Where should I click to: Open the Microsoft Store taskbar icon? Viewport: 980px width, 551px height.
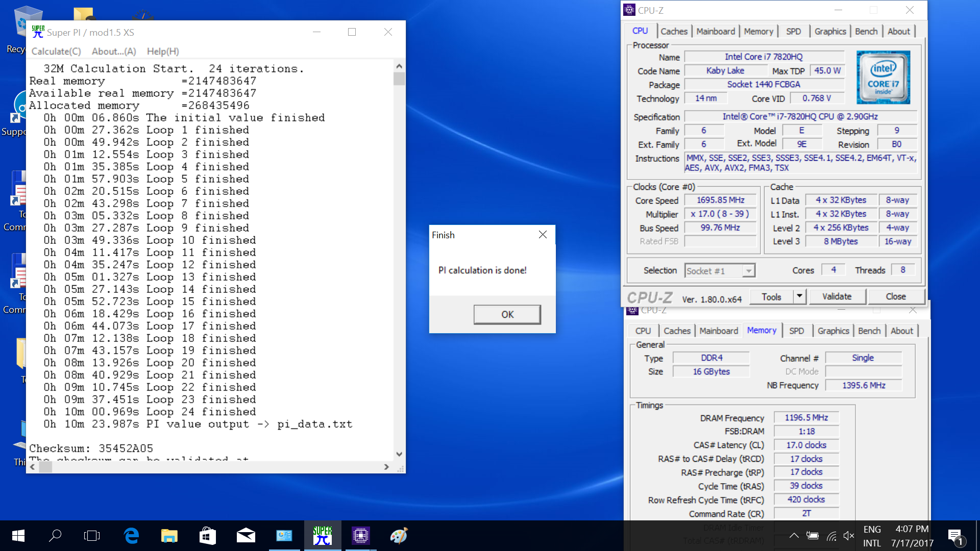coord(207,536)
